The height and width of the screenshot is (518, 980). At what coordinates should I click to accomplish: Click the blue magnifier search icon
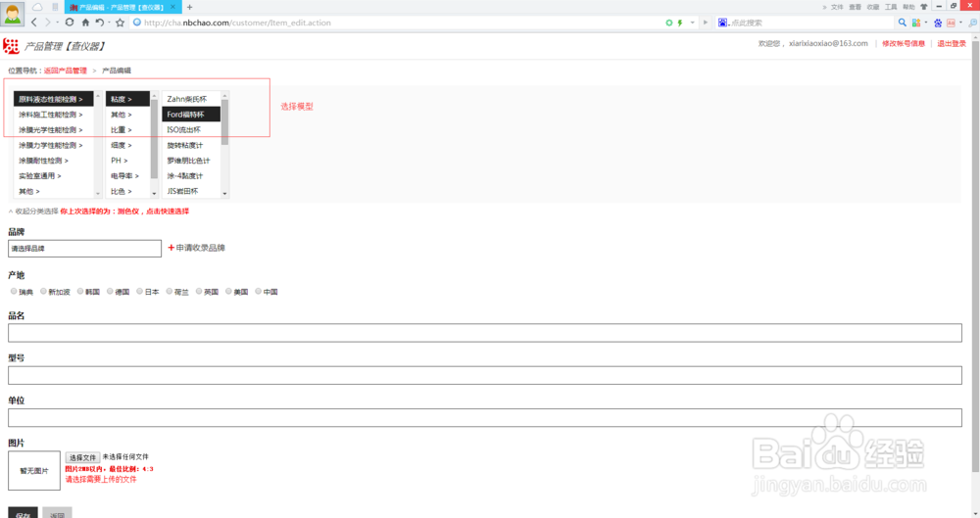point(902,23)
